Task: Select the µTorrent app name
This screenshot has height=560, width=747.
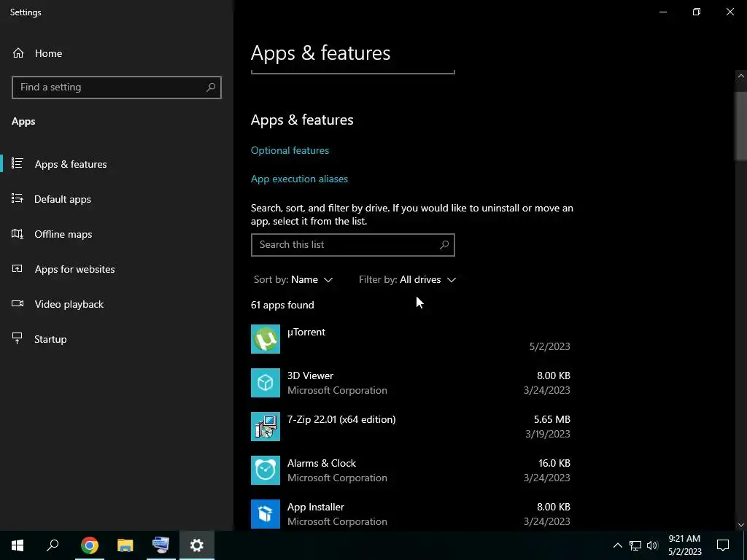Action: 306,332
